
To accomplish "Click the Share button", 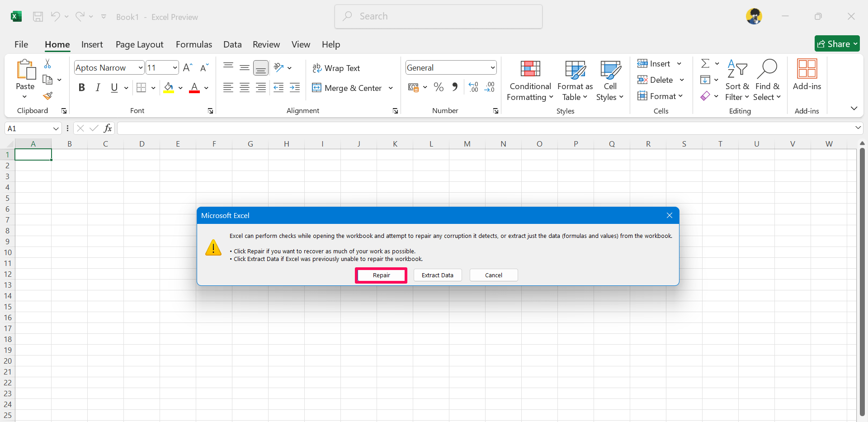I will click(x=837, y=44).
